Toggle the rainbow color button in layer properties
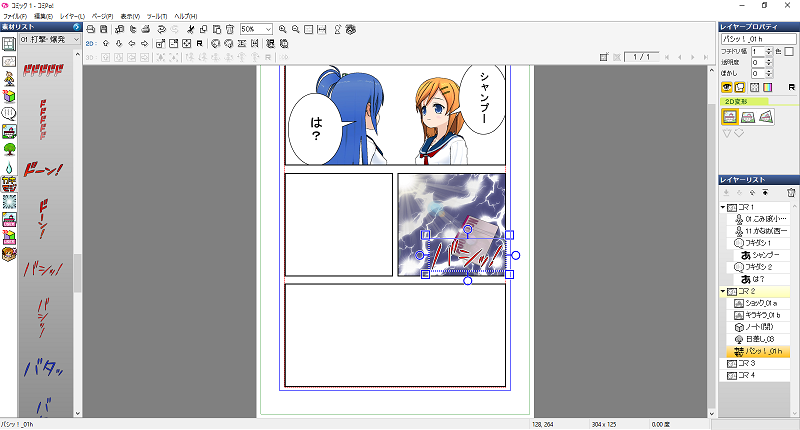This screenshot has width=800, height=430. pos(767,87)
